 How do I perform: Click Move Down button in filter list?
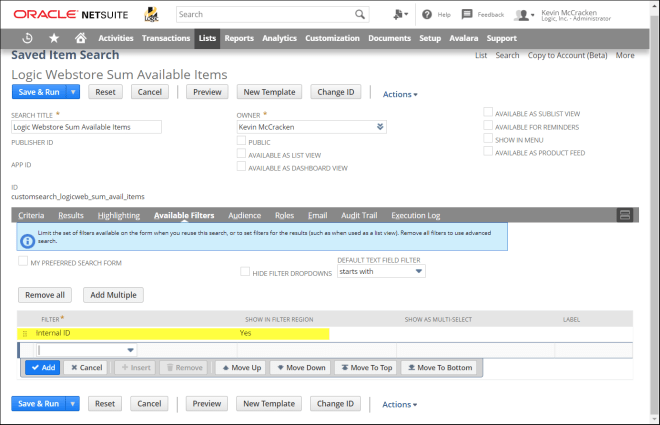point(301,367)
